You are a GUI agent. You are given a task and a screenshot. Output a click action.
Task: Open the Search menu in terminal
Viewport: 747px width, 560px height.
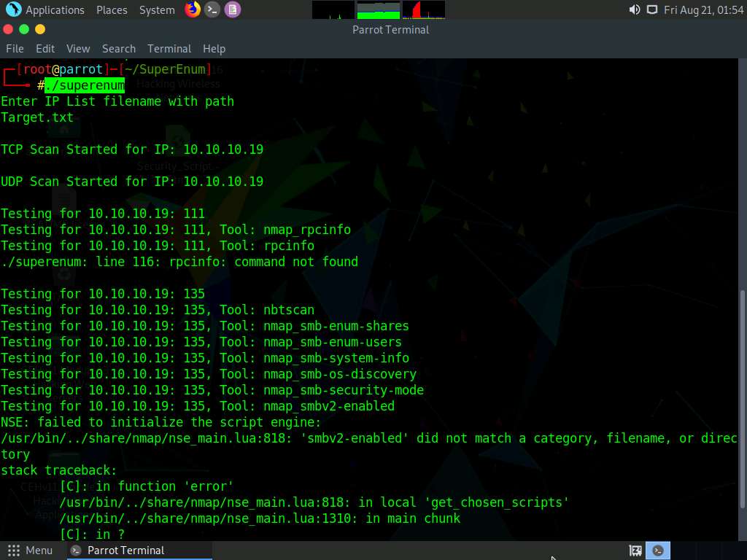coord(119,49)
